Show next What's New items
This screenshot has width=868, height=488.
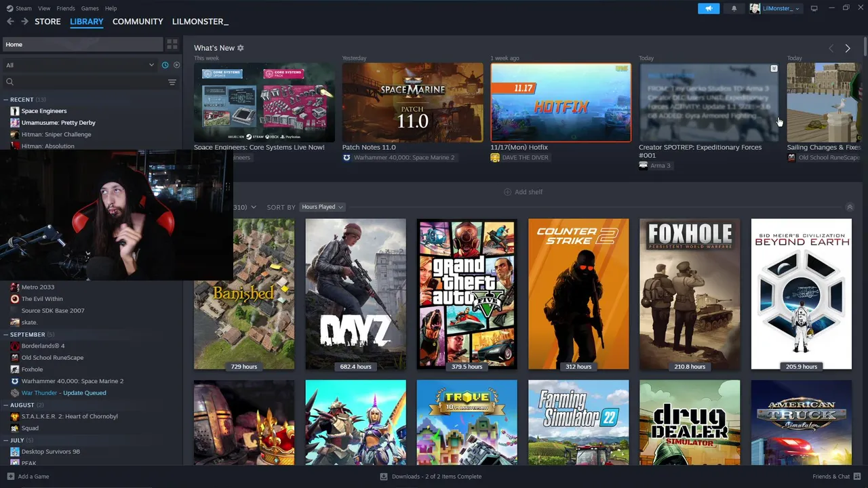[x=848, y=48]
